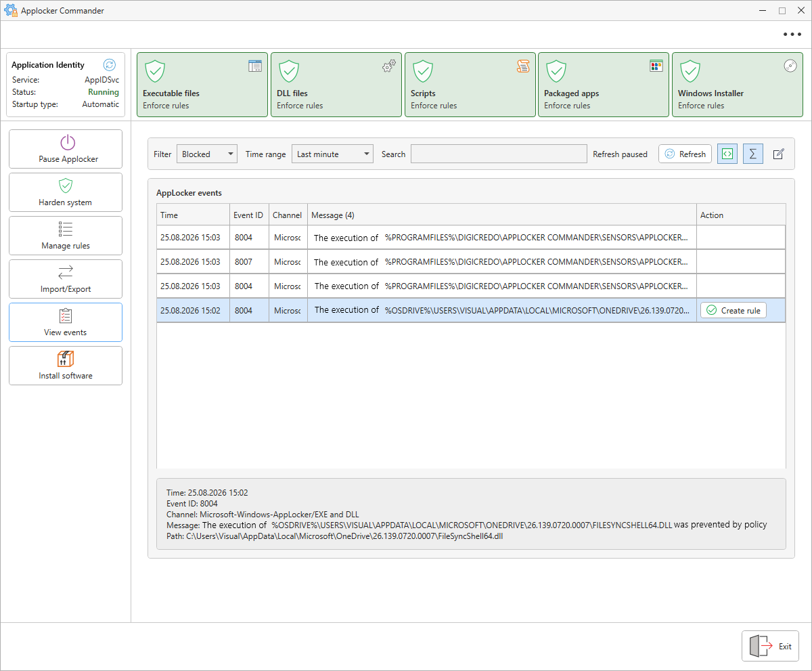Image resolution: width=812 pixels, height=671 pixels.
Task: Click the package icon on Install software
Action: click(66, 359)
